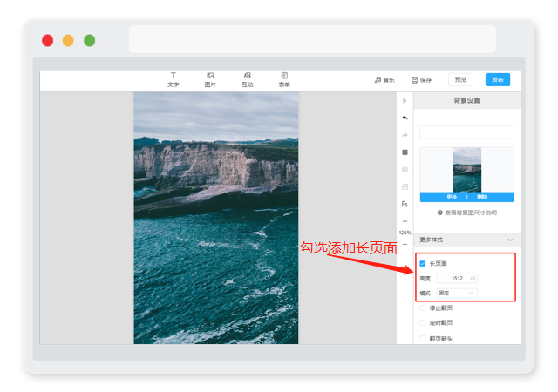Enable the 停止翻页 checkbox

422,308
